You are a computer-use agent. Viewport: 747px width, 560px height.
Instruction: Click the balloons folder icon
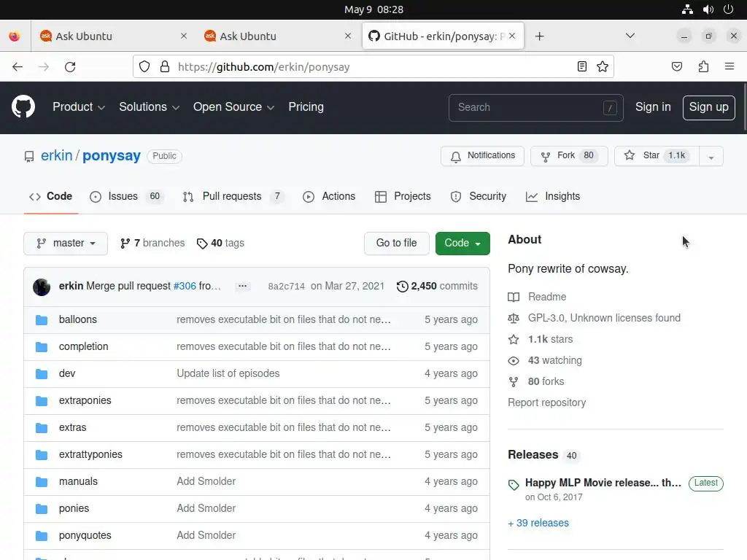(x=42, y=320)
